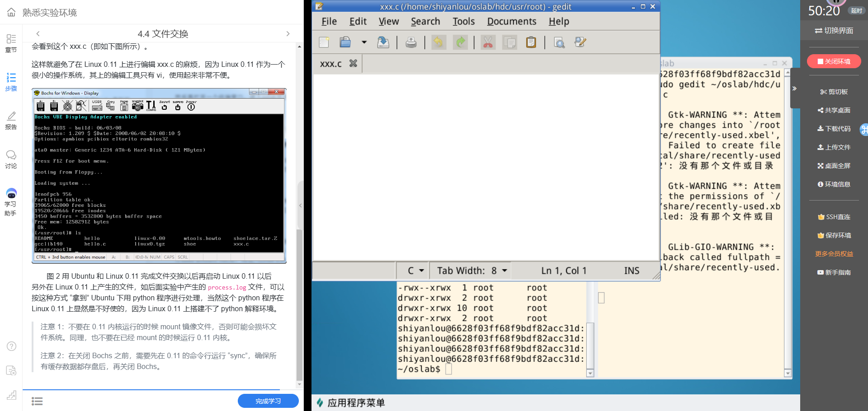Click the red 关闭环境 button

834,61
